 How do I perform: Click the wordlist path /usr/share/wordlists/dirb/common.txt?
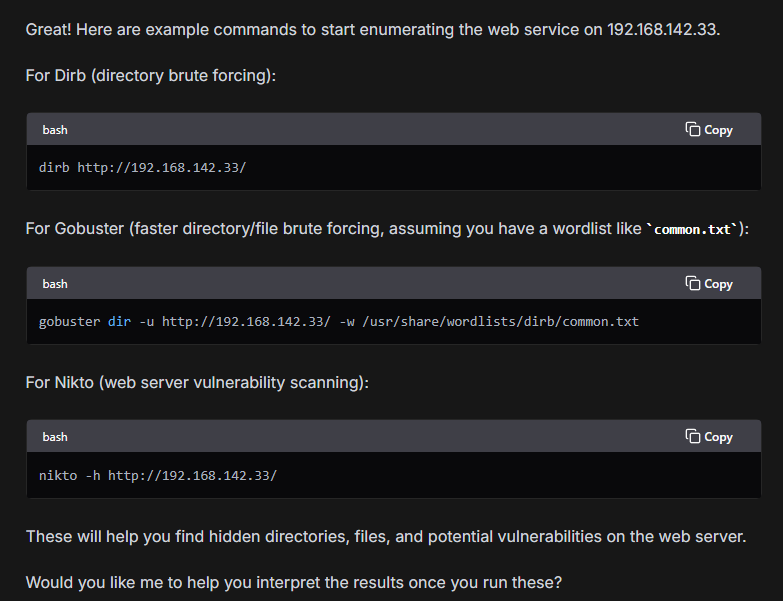500,321
